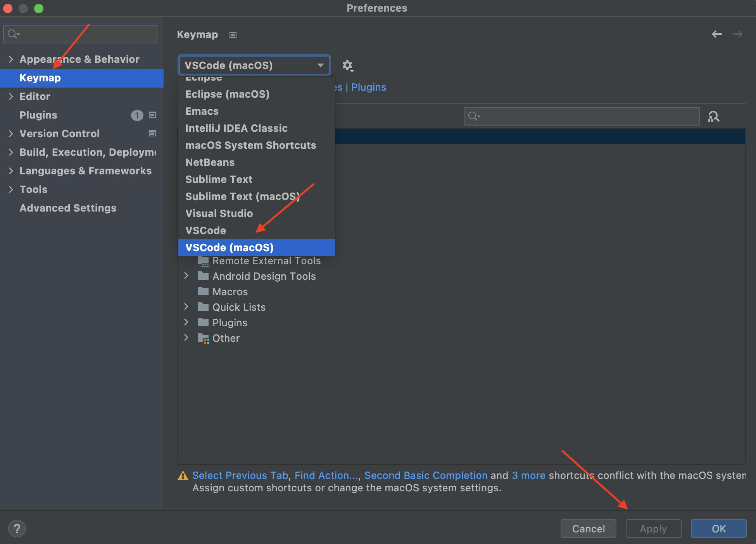
Task: Select Eclipse (macOS) keymap option
Action: tap(257, 94)
